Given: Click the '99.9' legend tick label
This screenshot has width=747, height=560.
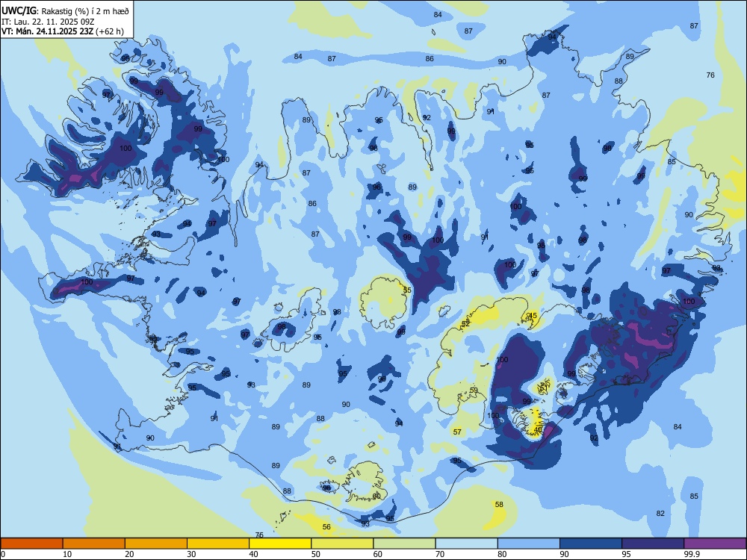Looking at the screenshot, I should point(691,554).
